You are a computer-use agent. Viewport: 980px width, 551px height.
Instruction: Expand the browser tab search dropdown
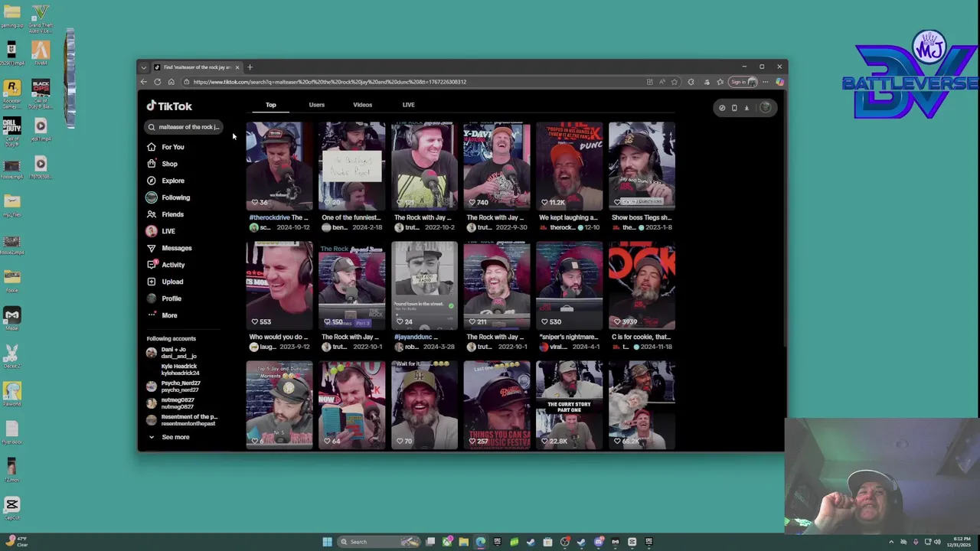tap(143, 67)
